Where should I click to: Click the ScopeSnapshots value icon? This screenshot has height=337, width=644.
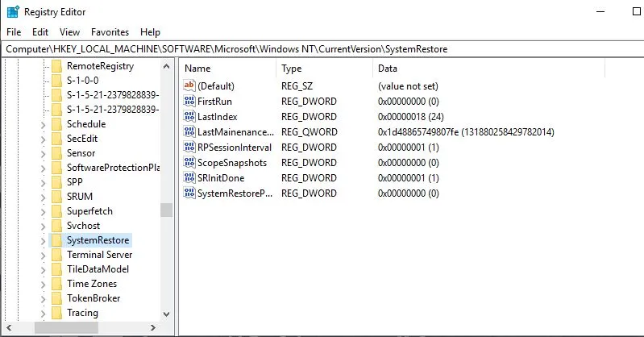190,162
